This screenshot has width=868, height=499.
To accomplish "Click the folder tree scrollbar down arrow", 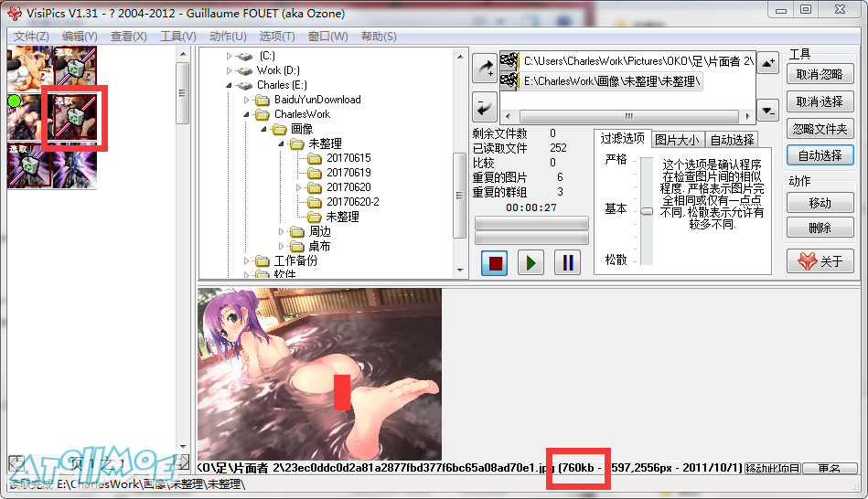I will 460,270.
